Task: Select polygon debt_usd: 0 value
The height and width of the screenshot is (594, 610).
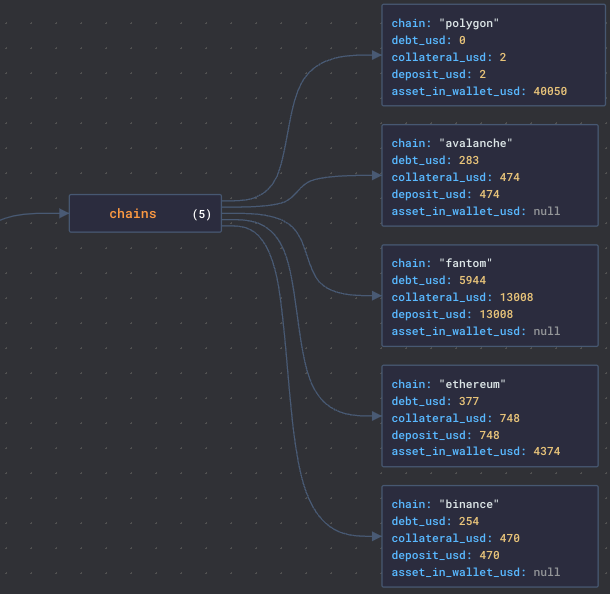Action: [462, 40]
